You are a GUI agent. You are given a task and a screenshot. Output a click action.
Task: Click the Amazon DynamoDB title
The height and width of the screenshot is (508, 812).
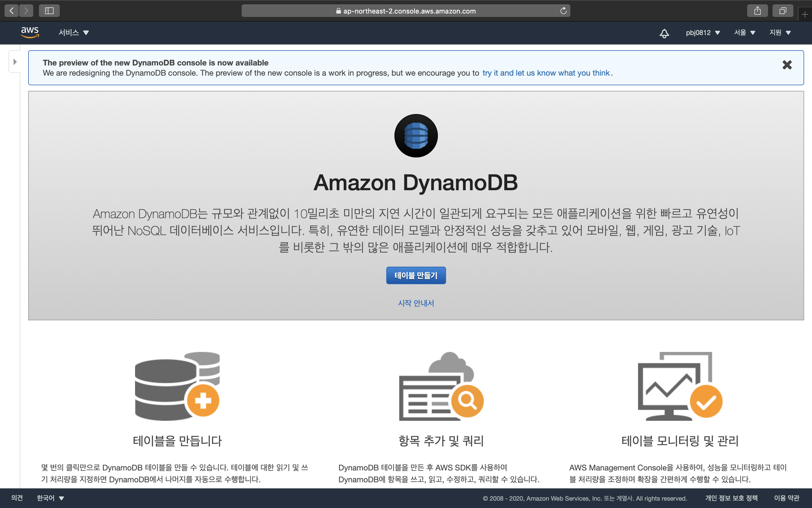click(416, 183)
